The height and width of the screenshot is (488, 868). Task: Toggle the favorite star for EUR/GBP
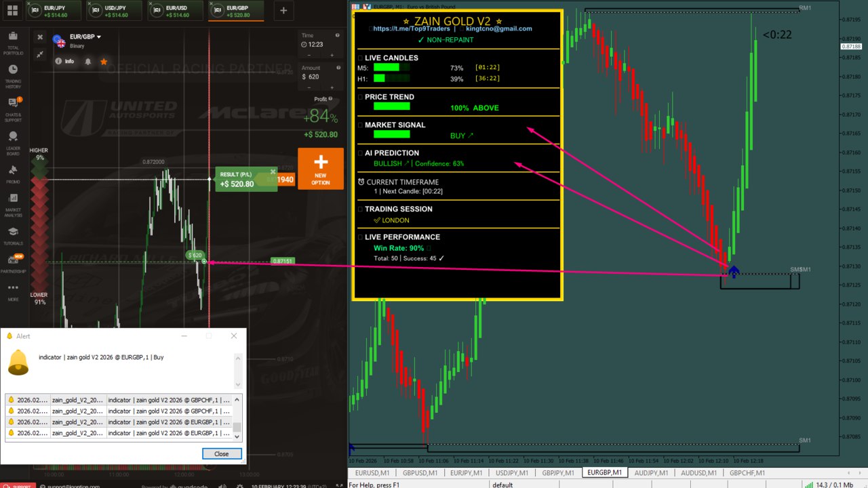104,62
